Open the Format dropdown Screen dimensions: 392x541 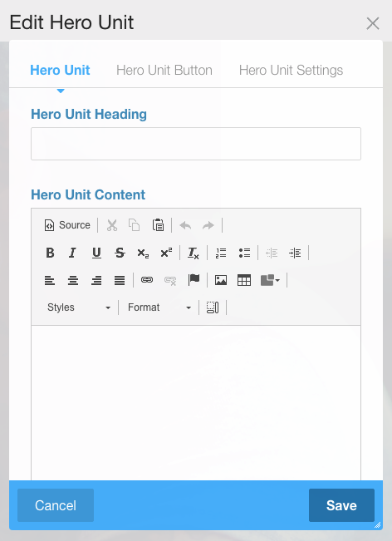[x=159, y=307]
